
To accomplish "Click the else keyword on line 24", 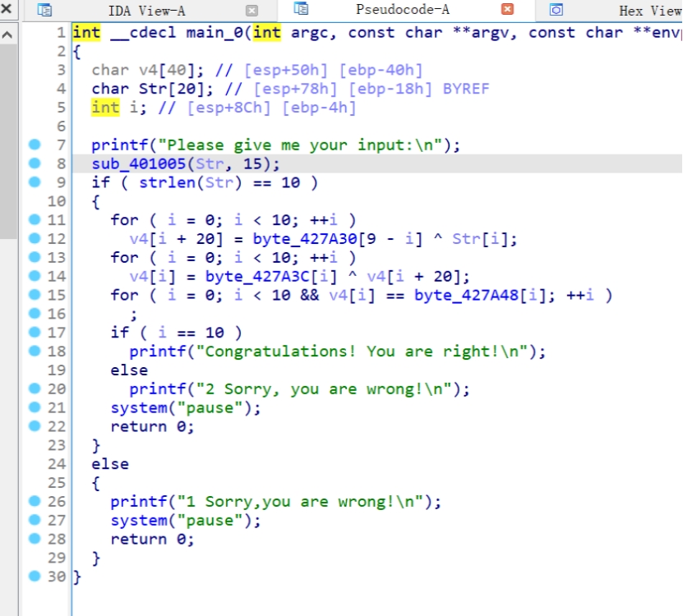I will (x=110, y=464).
